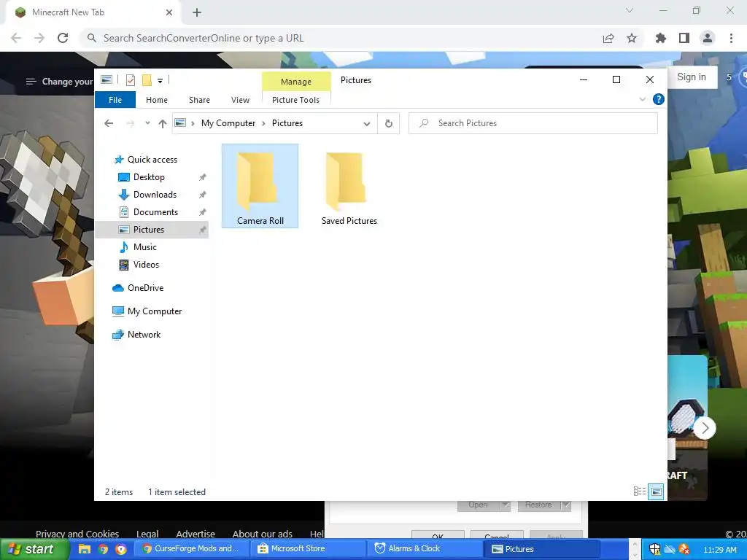Viewport: 747px width, 560px height.
Task: Switch to the View ribbon tab
Action: (x=240, y=99)
